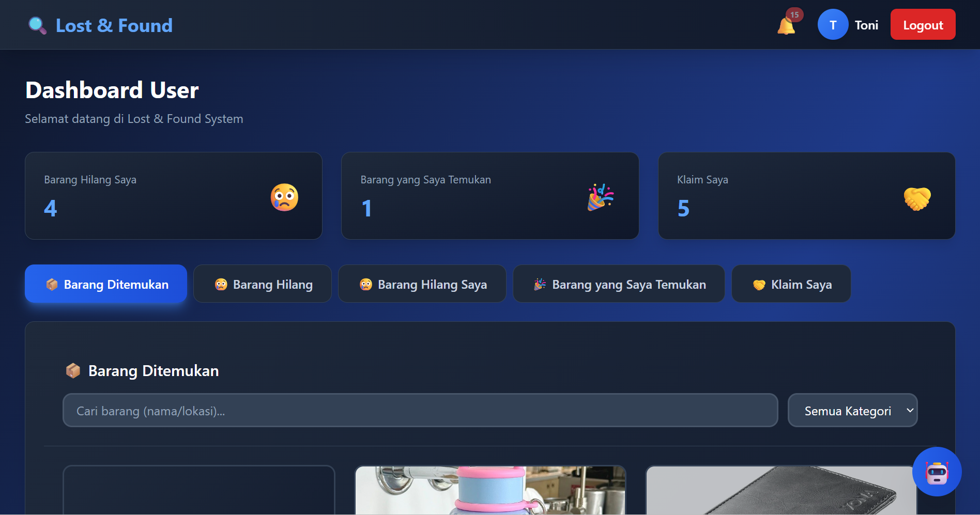This screenshot has height=515, width=980.
Task: Switch to the Klaim Saya tab
Action: 791,284
